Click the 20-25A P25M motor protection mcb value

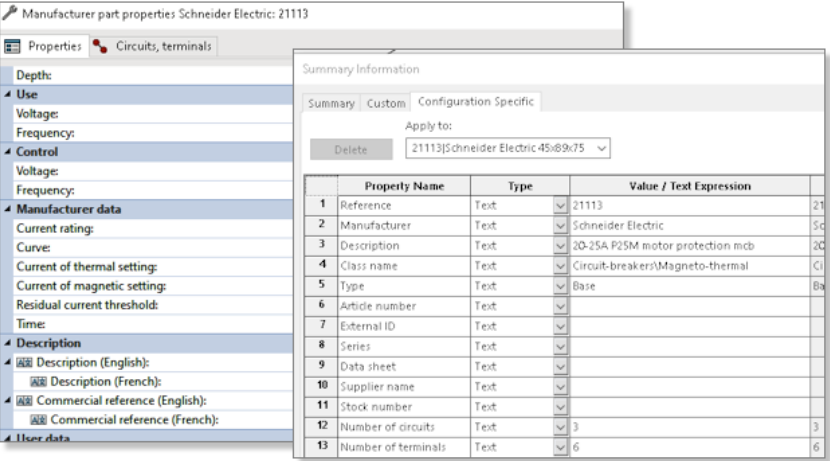(690, 246)
